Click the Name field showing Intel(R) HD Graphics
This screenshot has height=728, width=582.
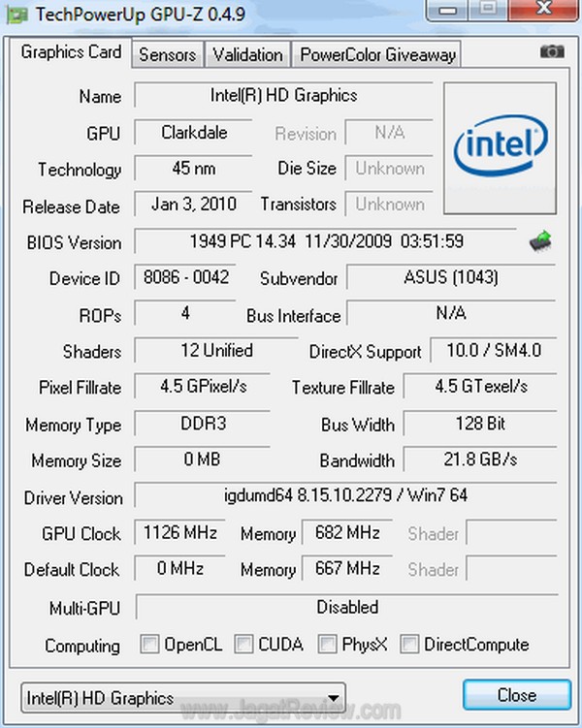(283, 96)
